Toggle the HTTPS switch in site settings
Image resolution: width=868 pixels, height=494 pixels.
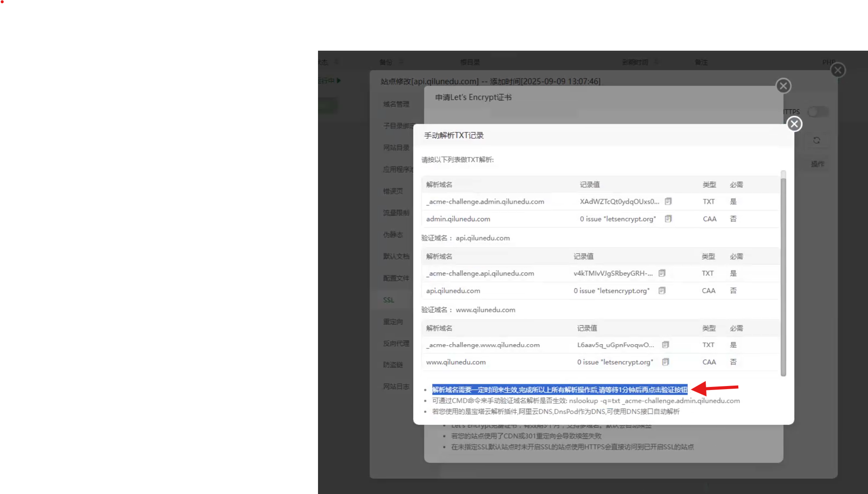point(818,112)
